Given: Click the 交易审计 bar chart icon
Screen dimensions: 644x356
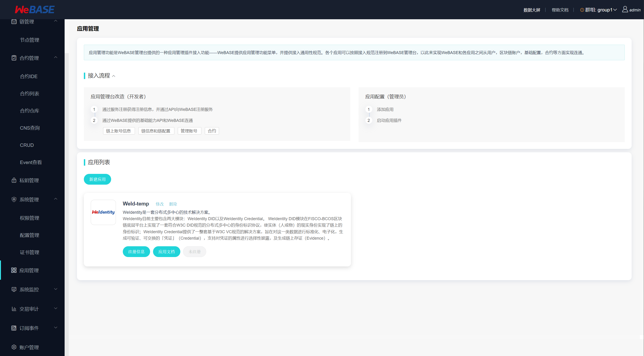Looking at the screenshot, I should [x=14, y=309].
